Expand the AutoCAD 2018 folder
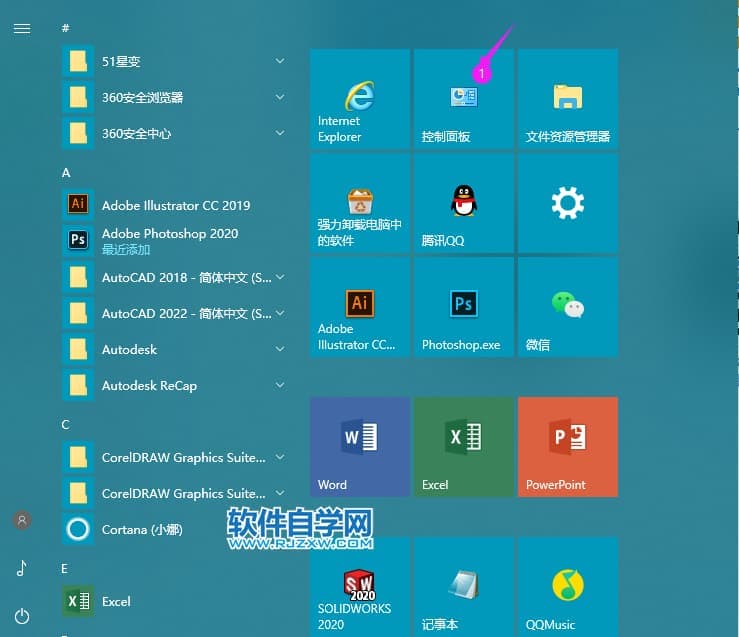The width and height of the screenshot is (739, 637). [280, 277]
